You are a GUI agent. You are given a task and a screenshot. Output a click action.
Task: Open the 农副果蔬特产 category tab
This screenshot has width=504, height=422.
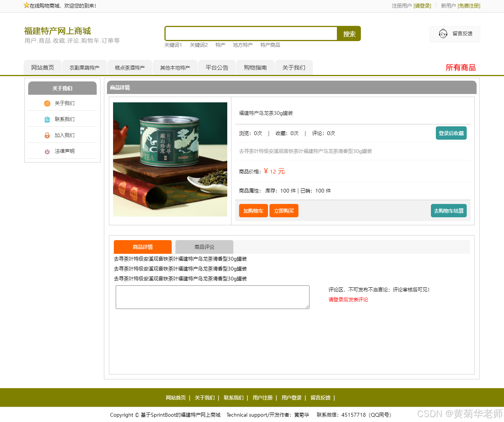[85, 67]
